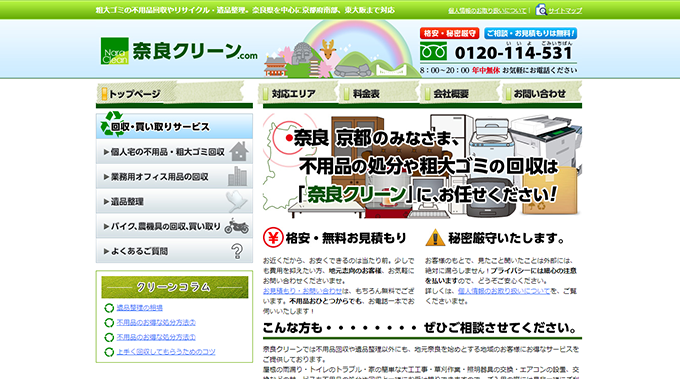Click the main hero banner image
The width and height of the screenshot is (680, 379).
422,165
